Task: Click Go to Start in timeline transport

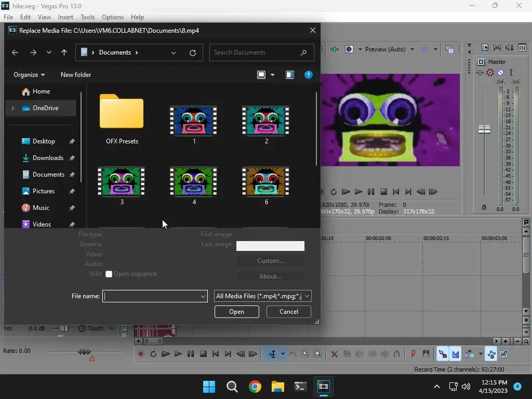Action: click(x=216, y=354)
